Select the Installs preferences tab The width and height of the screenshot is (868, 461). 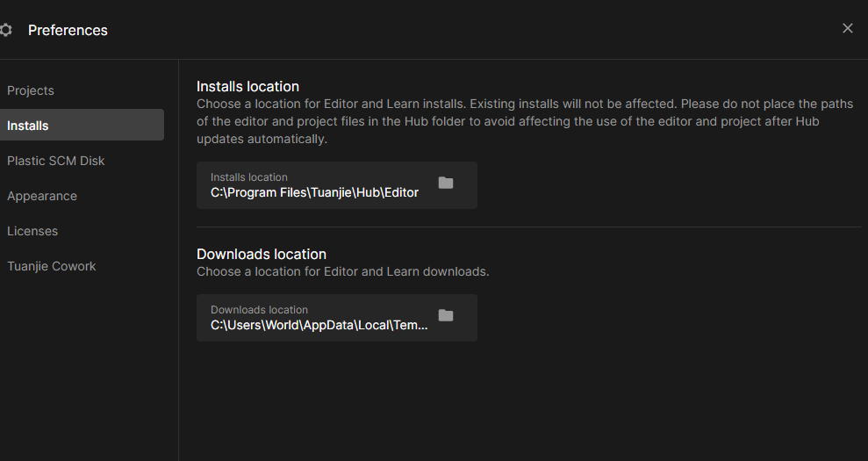(x=82, y=125)
